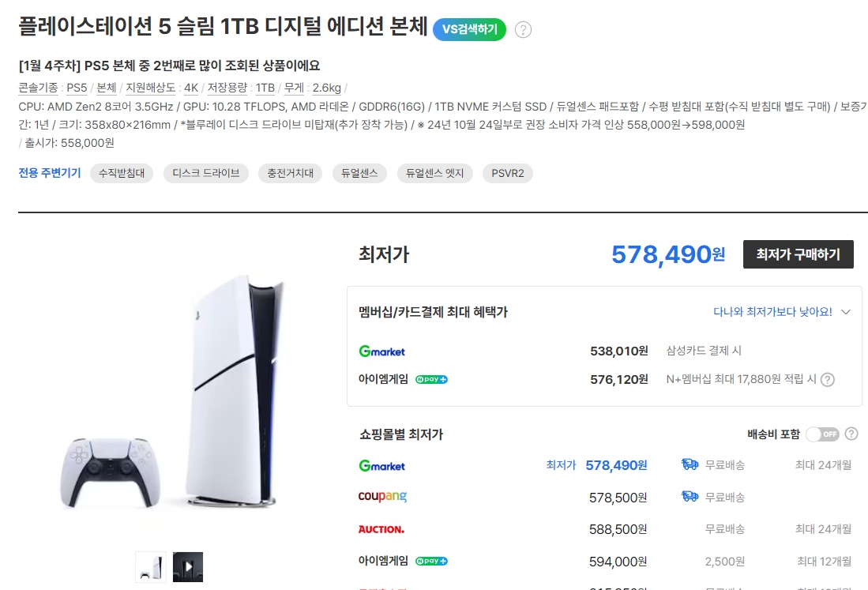
Task: Click the Gmarket logo in 쇼핑몰별 최저가 list
Action: tap(381, 466)
